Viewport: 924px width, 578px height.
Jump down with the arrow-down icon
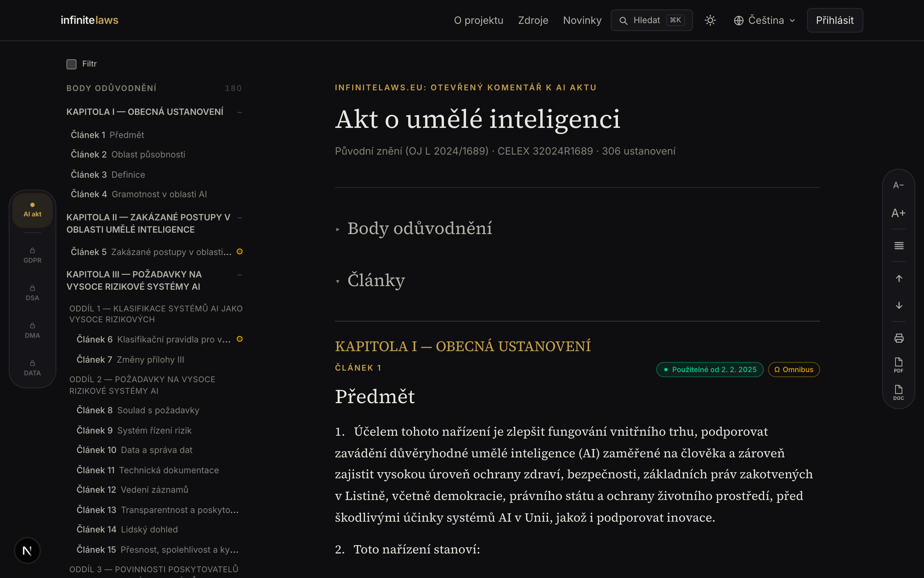point(899,305)
